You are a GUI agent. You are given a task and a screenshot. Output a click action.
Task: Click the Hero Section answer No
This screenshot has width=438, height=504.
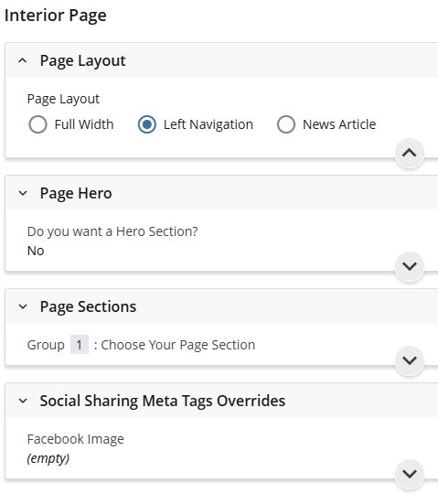[x=36, y=251]
